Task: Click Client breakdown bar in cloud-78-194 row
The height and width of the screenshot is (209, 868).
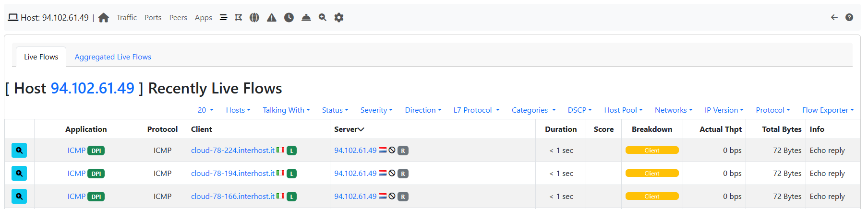Action: 652,173
